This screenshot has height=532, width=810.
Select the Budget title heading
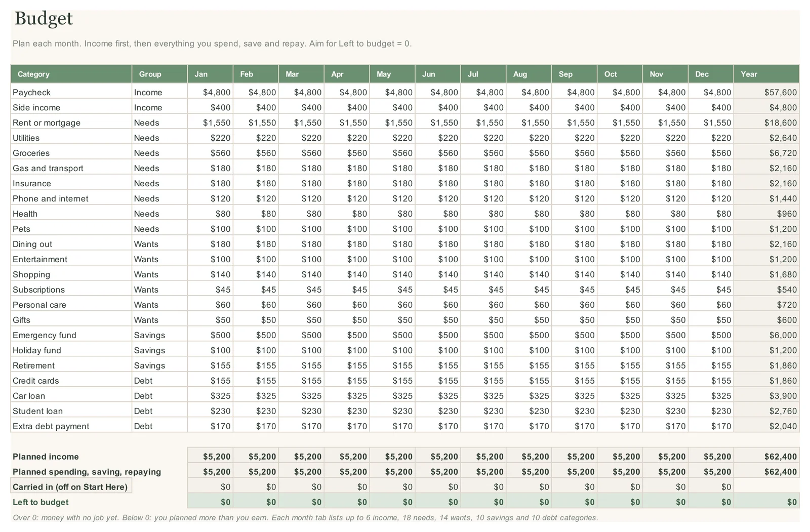[44, 19]
